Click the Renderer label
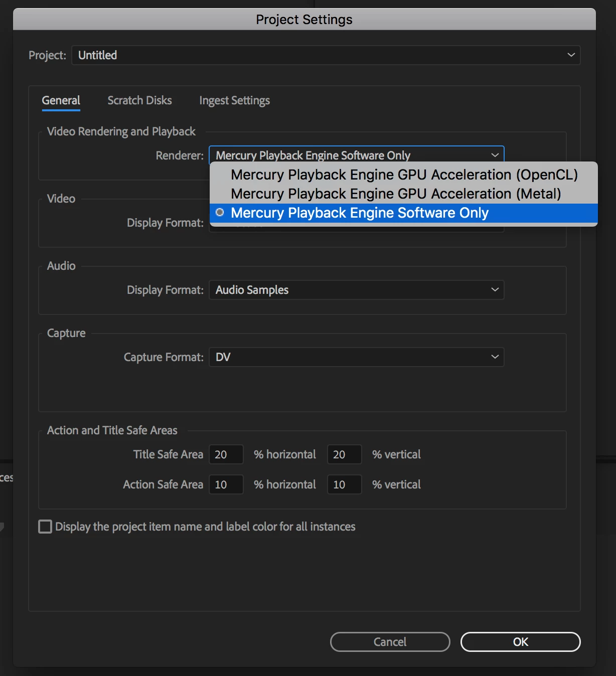 (180, 155)
